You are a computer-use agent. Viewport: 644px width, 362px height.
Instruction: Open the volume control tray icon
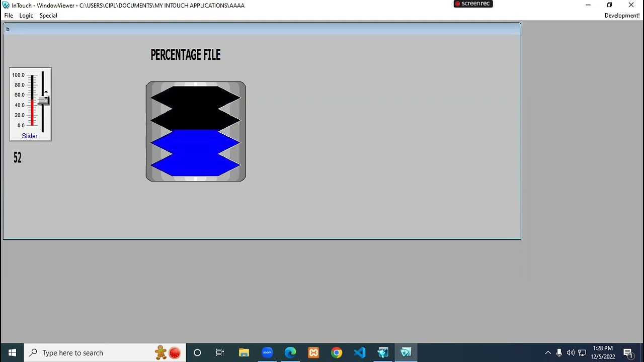click(571, 352)
